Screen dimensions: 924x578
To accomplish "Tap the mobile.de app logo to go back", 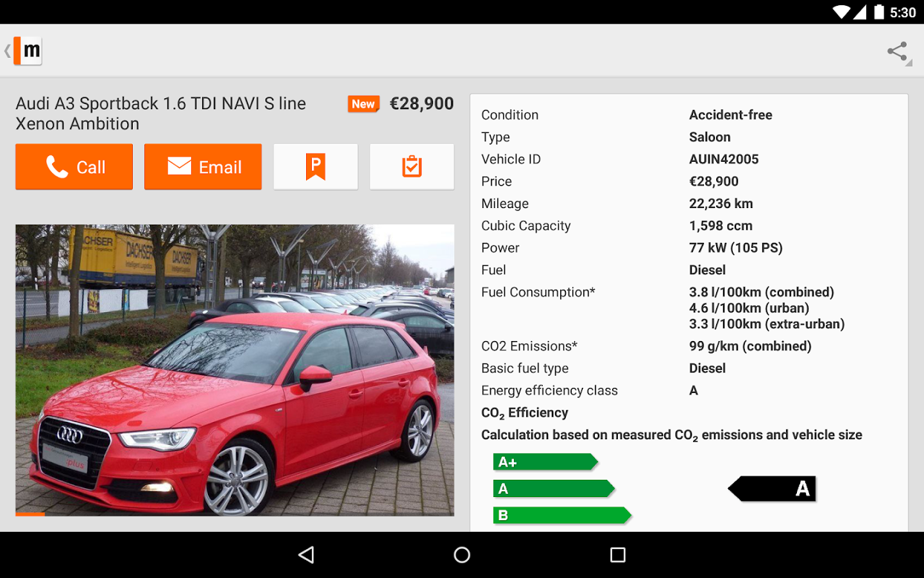I will [28, 50].
